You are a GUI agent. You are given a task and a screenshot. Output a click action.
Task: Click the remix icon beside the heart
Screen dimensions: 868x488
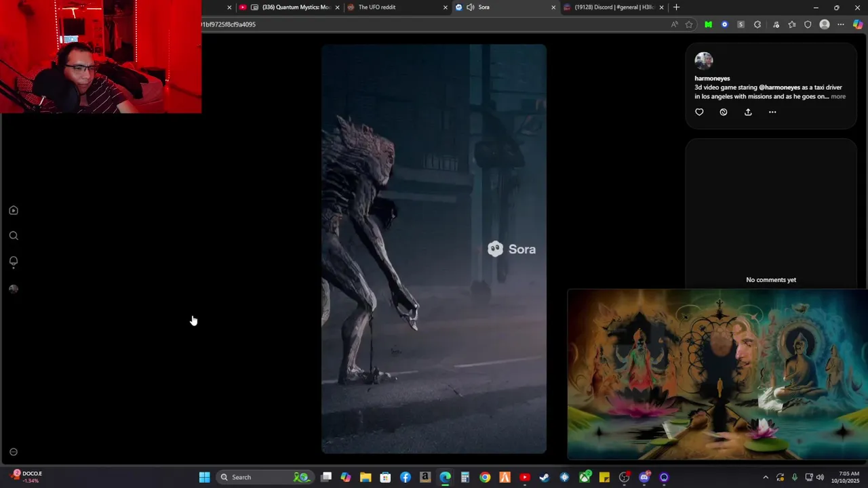click(x=724, y=112)
